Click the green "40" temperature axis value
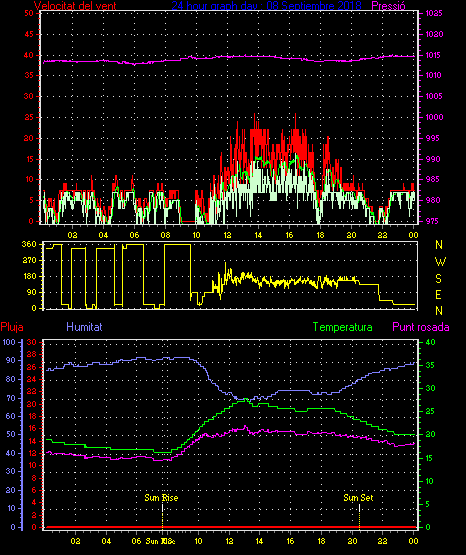The width and height of the screenshot is (466, 555). (430, 342)
